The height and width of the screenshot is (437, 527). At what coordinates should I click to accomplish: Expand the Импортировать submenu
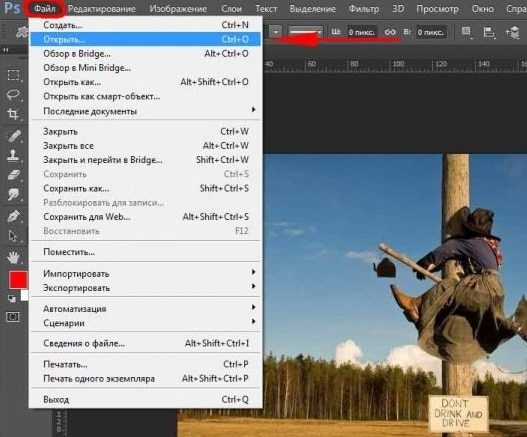(146, 274)
